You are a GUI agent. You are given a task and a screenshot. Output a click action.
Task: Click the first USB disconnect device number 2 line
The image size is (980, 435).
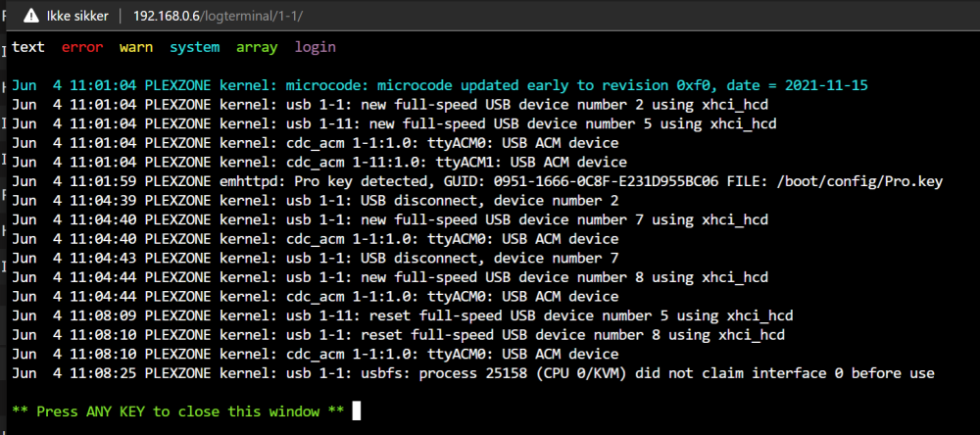316,201
